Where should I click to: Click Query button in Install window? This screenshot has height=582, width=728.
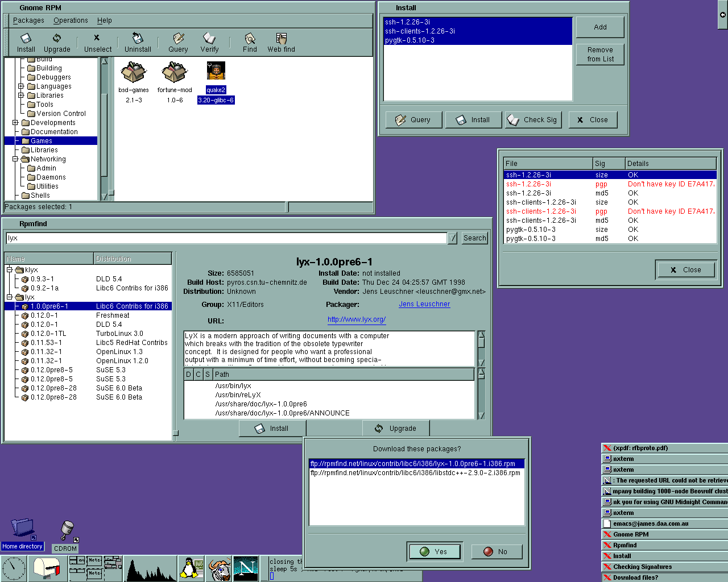pos(413,120)
